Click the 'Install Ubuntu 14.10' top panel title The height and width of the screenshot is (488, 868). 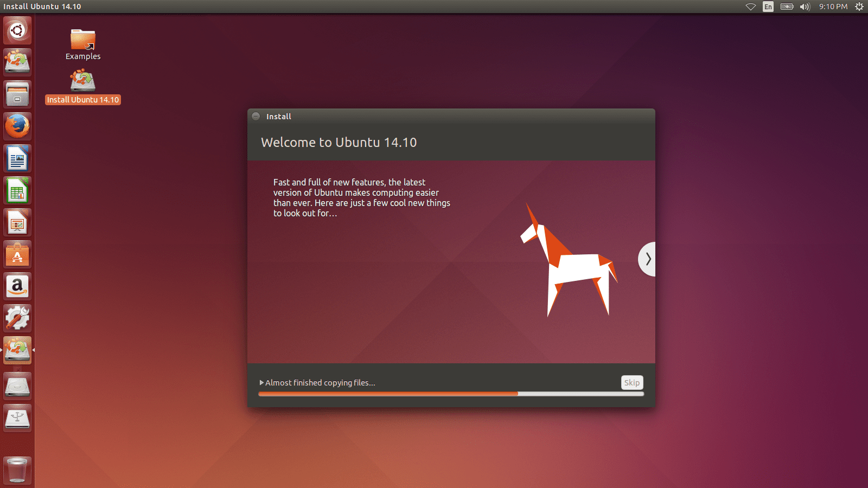tap(42, 7)
